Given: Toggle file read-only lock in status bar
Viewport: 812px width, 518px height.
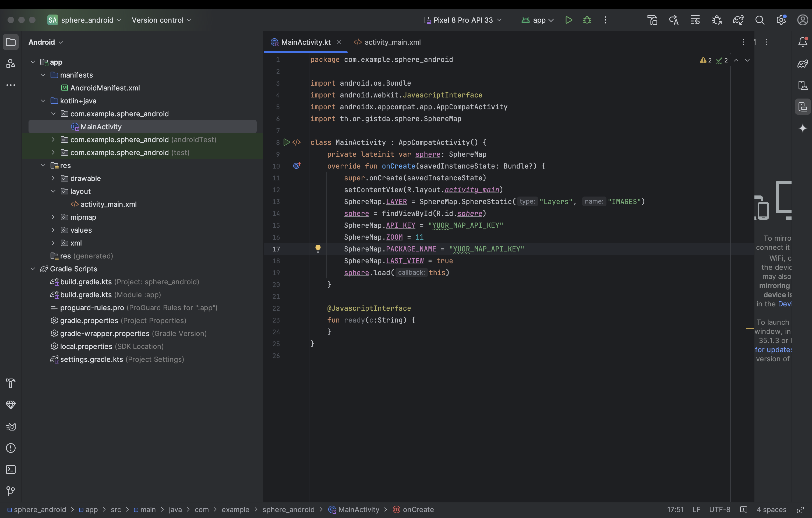Looking at the screenshot, I should pyautogui.click(x=800, y=510).
